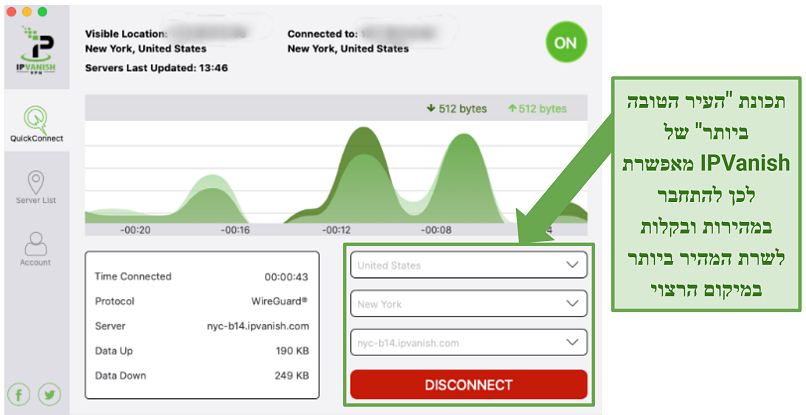Click the -00:08 graph time label
Viewport: 806px width, 415px height.
(436, 230)
